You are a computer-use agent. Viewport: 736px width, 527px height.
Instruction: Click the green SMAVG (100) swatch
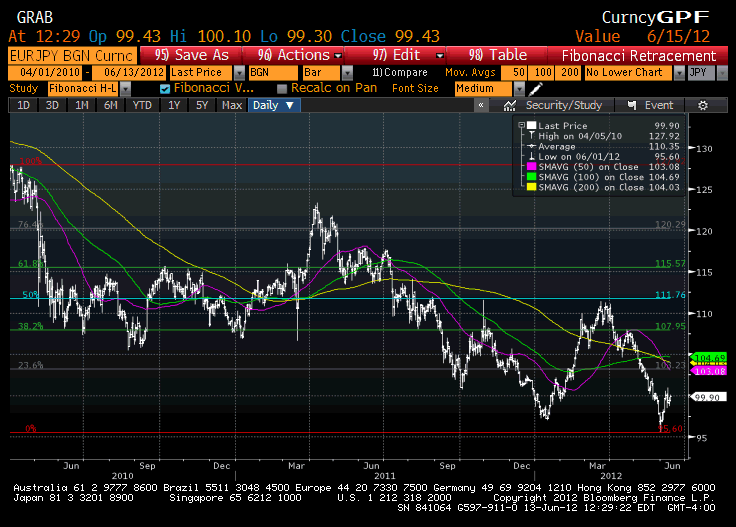tap(531, 177)
